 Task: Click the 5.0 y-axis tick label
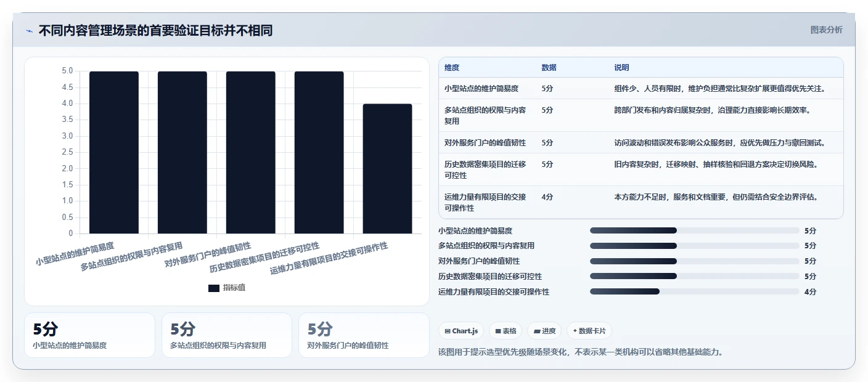[x=67, y=71]
